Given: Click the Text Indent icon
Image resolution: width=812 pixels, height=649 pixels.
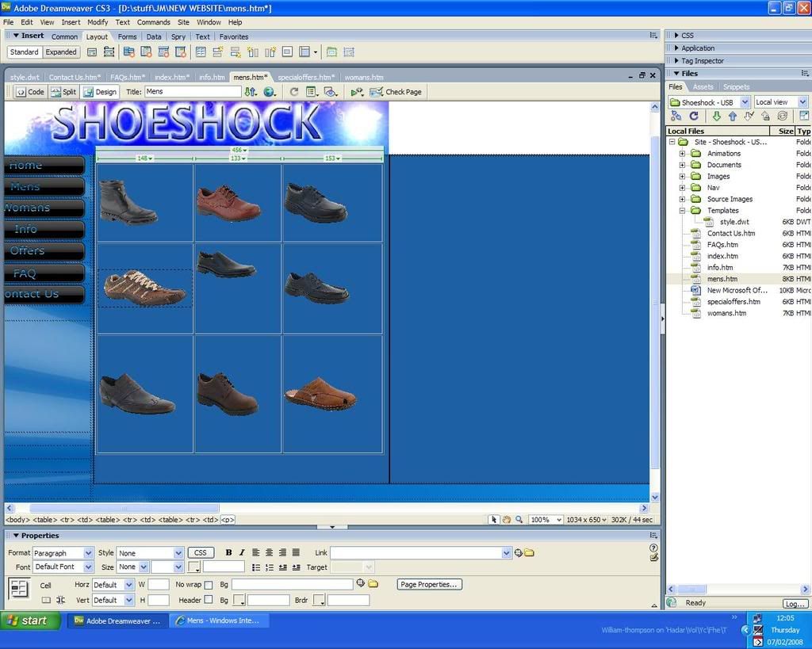Looking at the screenshot, I should coord(297,567).
